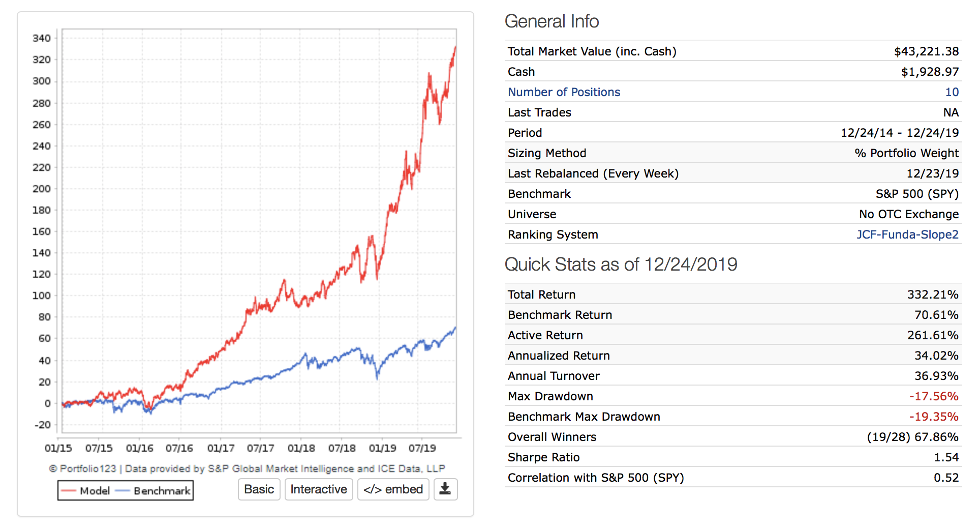
Task: Click the 07/17 label on the x-axis
Action: [x=260, y=448]
